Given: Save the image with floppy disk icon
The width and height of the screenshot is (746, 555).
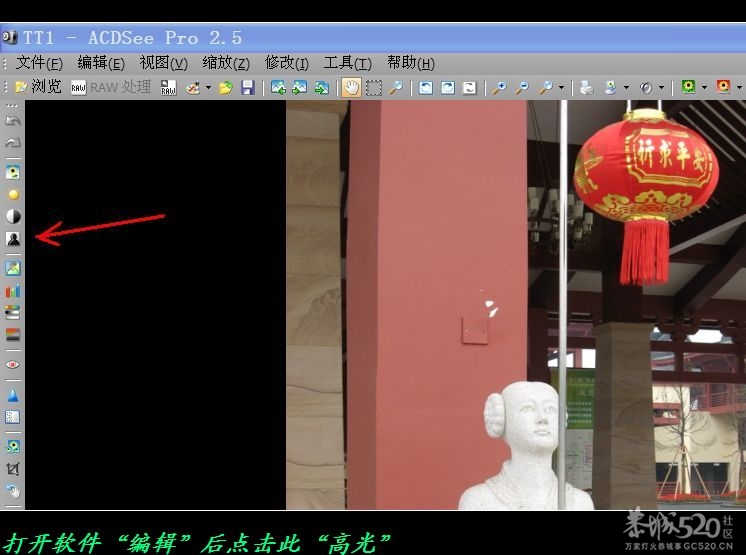Looking at the screenshot, I should 248,88.
